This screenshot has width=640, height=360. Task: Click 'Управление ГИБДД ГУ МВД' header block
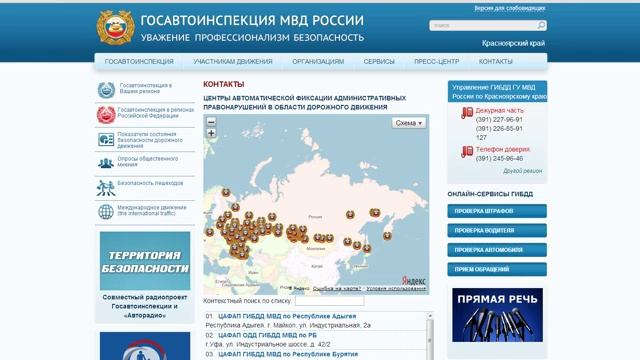[497, 91]
